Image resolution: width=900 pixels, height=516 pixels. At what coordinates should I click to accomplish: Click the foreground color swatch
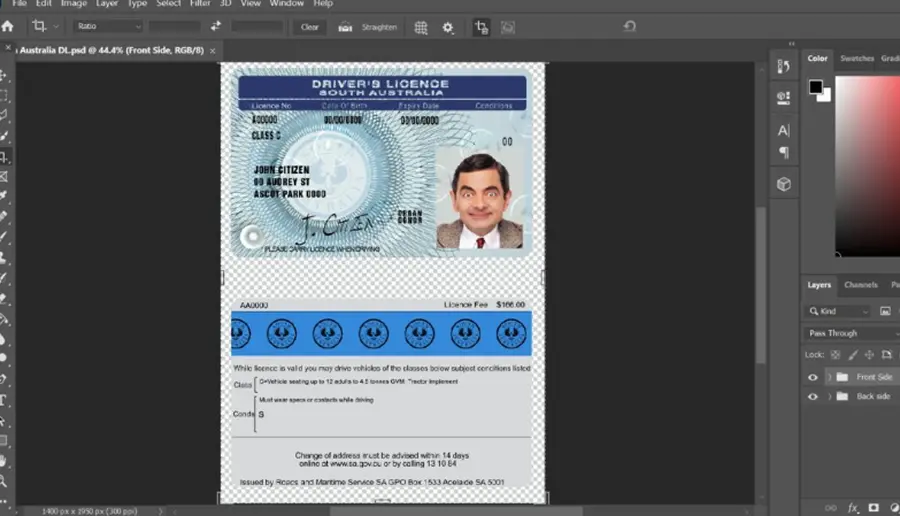[x=816, y=87]
